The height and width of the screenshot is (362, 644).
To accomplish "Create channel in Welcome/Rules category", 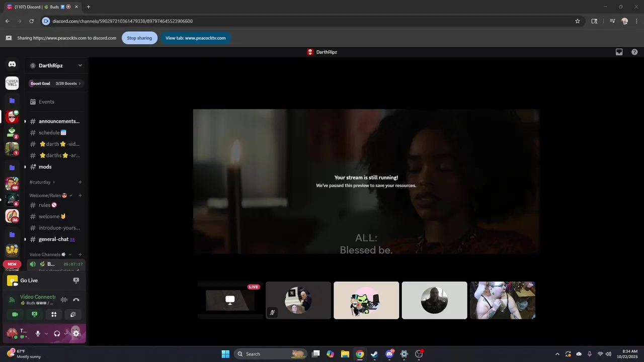I will (x=80, y=195).
